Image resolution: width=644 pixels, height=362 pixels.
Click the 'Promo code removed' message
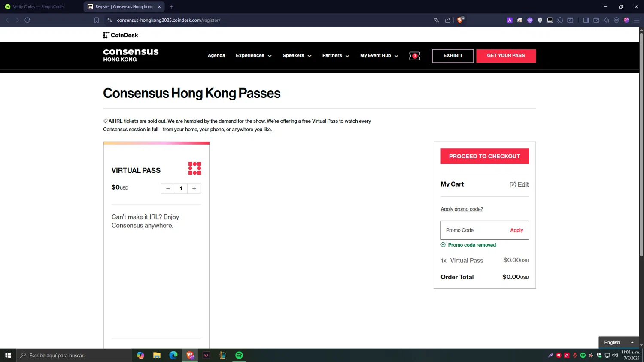point(472,245)
